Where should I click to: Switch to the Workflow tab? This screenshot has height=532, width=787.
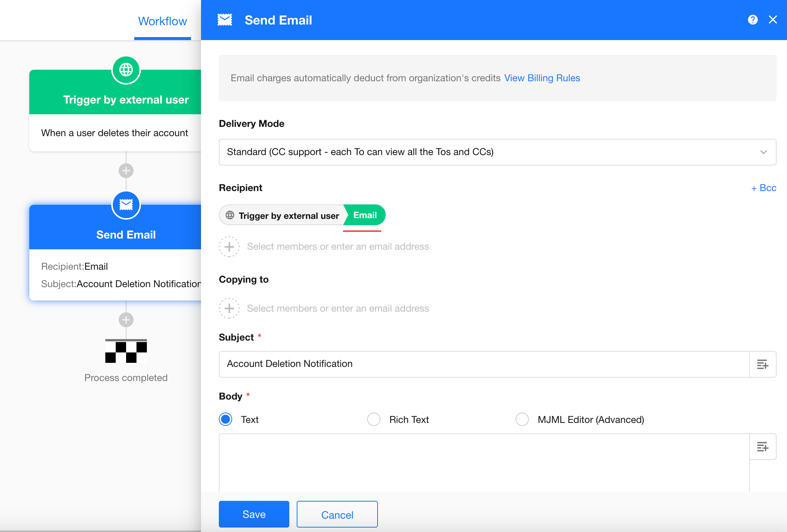tap(162, 21)
